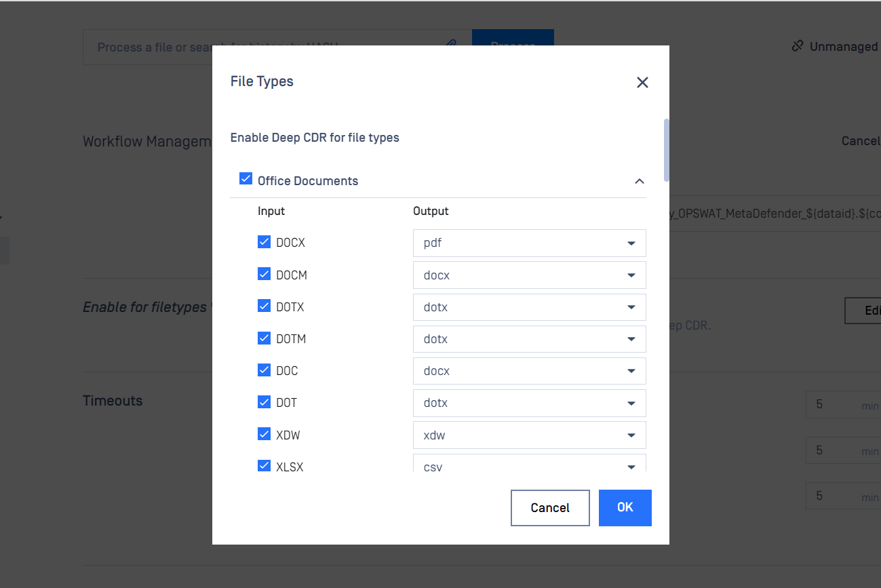Click the first 5 minute timeout field

[x=841, y=405]
